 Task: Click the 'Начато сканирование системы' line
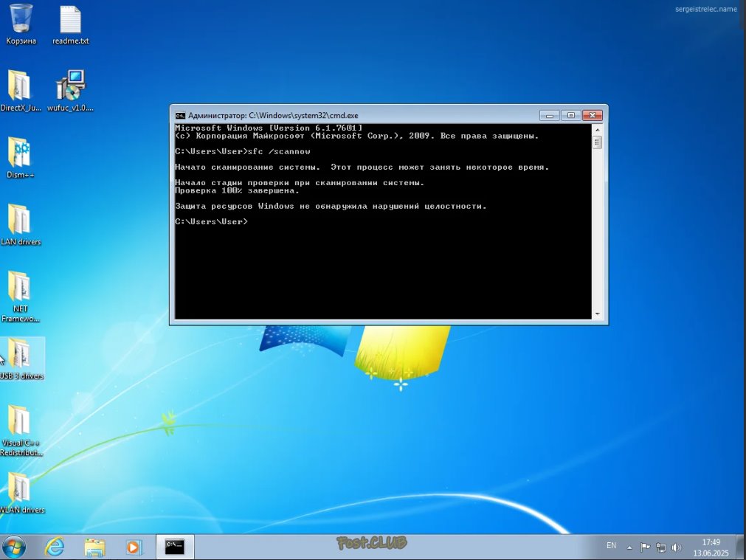click(x=362, y=167)
